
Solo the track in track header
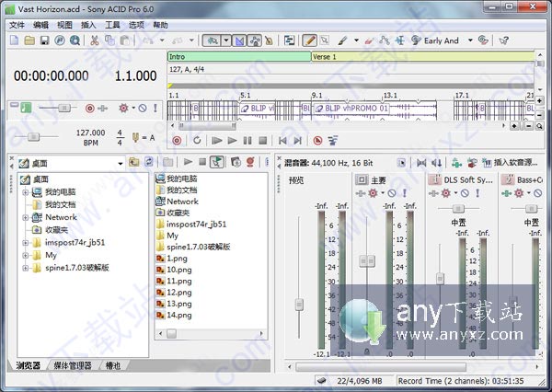[x=155, y=108]
